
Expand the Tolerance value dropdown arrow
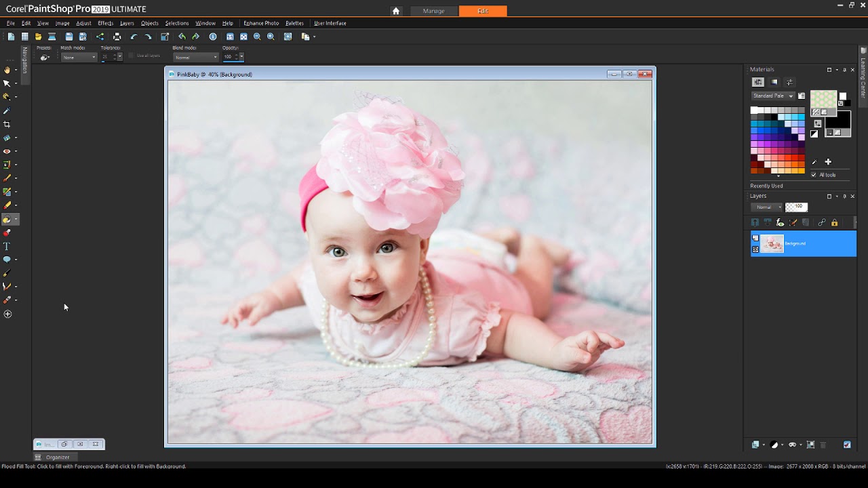[x=120, y=57]
